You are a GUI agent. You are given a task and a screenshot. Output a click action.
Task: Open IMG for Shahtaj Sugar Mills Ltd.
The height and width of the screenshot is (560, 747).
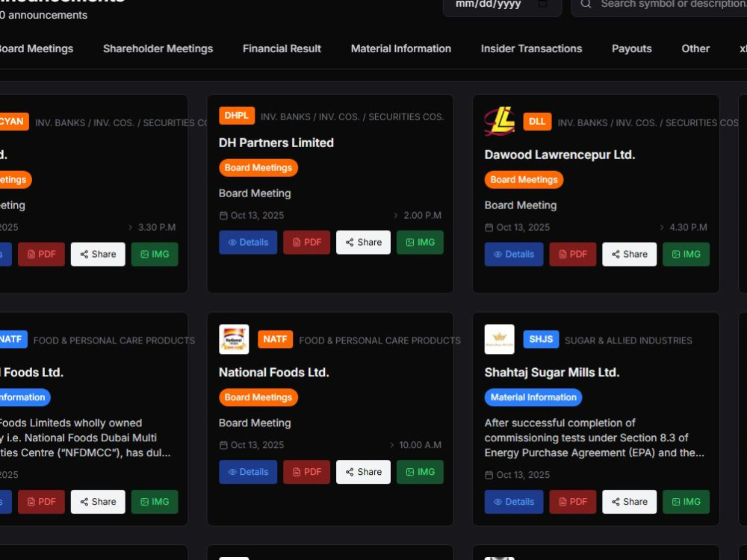[686, 502]
